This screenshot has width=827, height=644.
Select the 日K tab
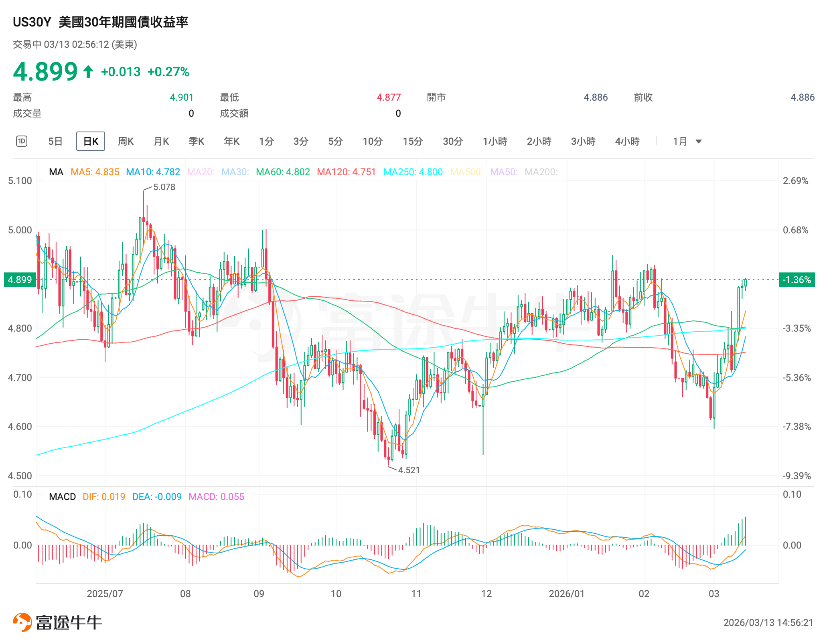[x=91, y=142]
